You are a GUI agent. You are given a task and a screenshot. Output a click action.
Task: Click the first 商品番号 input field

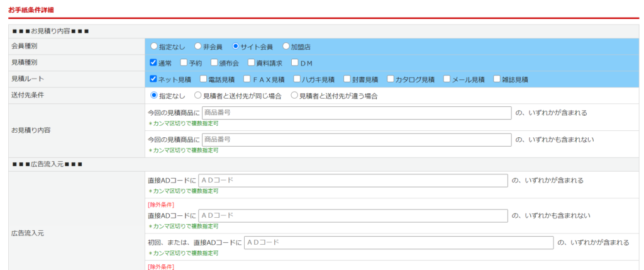point(357,113)
